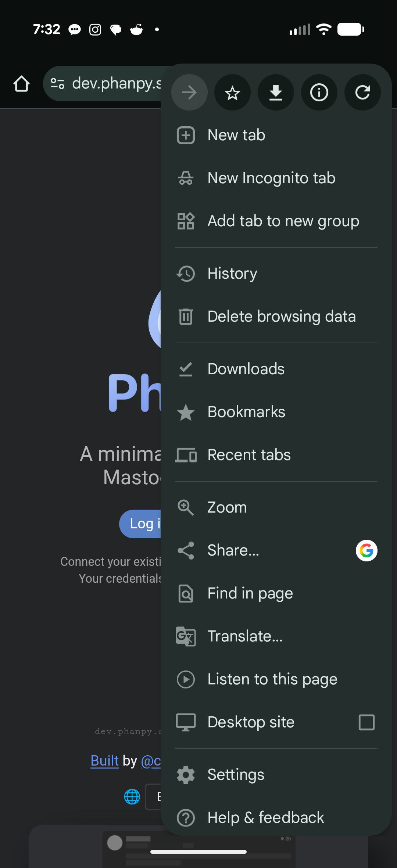The image size is (397, 868).
Task: Bookmark this page with the star icon
Action: click(x=232, y=93)
